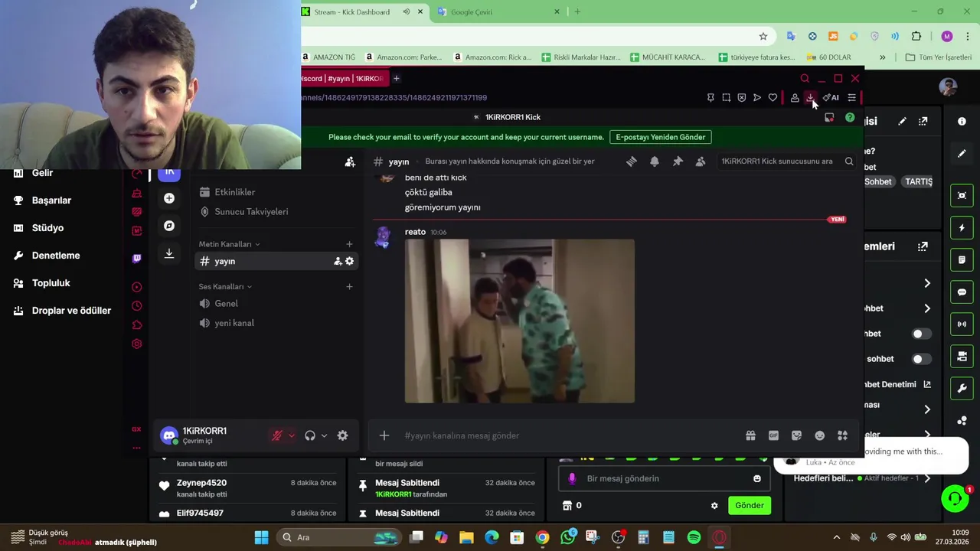Open Twitch icon in Opera sidebar
This screenshot has height=551, width=980.
(x=136, y=259)
